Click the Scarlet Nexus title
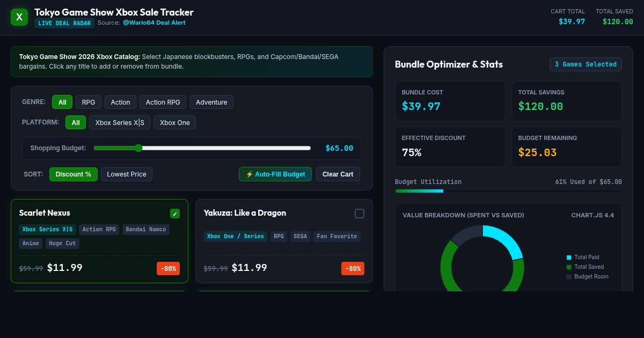 [x=45, y=213]
